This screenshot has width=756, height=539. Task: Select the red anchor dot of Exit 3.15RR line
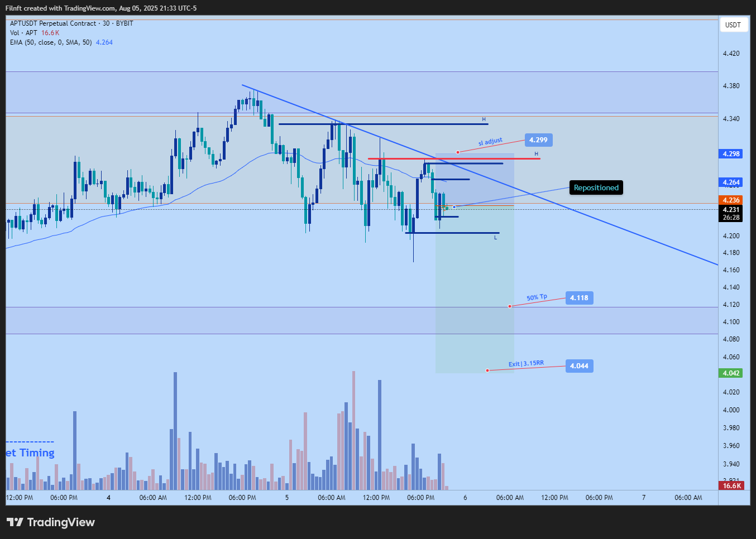coord(487,370)
